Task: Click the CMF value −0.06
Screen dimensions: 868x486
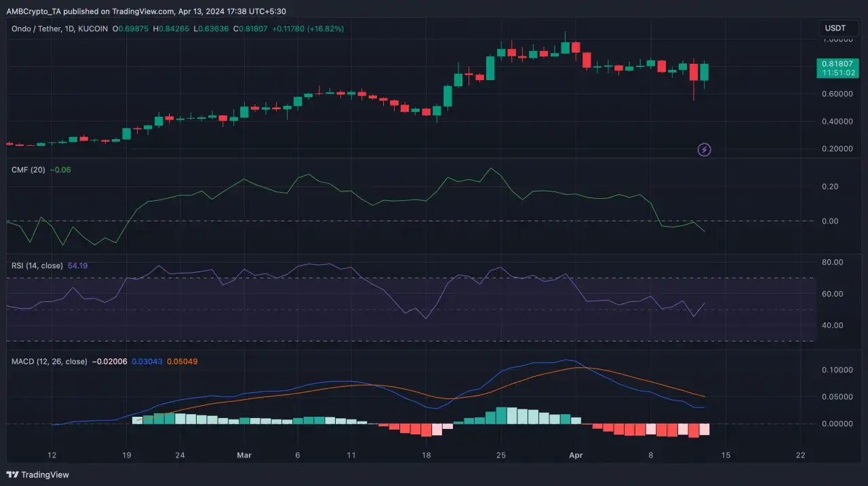Action: (60, 170)
